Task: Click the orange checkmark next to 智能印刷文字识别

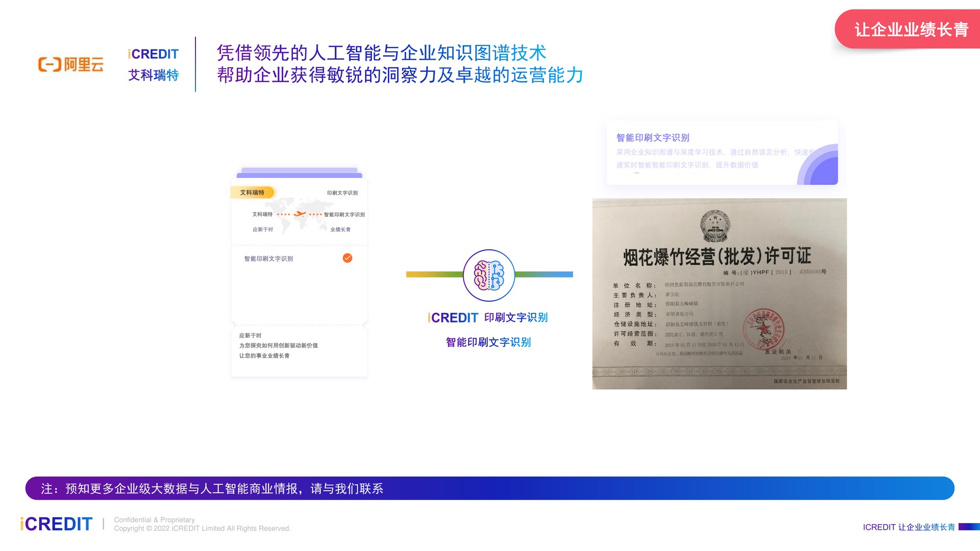Action: [x=347, y=258]
